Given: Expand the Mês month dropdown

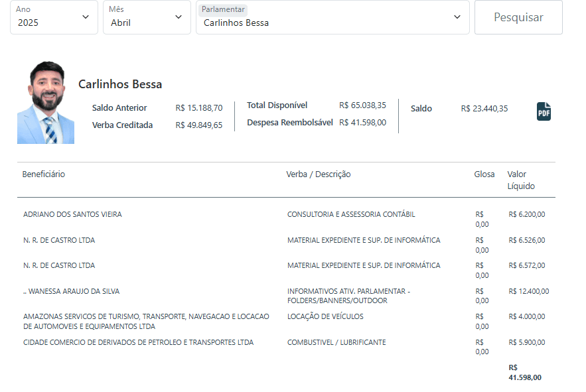Looking at the screenshot, I should click(147, 17).
